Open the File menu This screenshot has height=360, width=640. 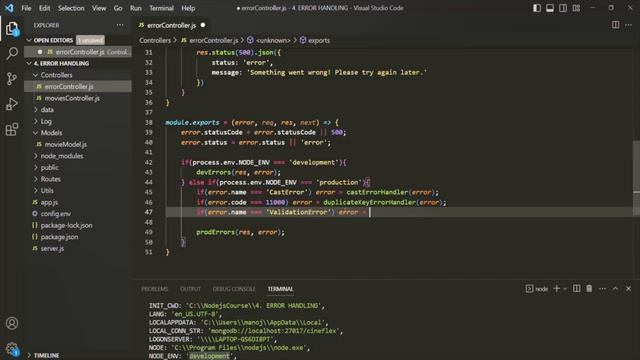[x=26, y=8]
